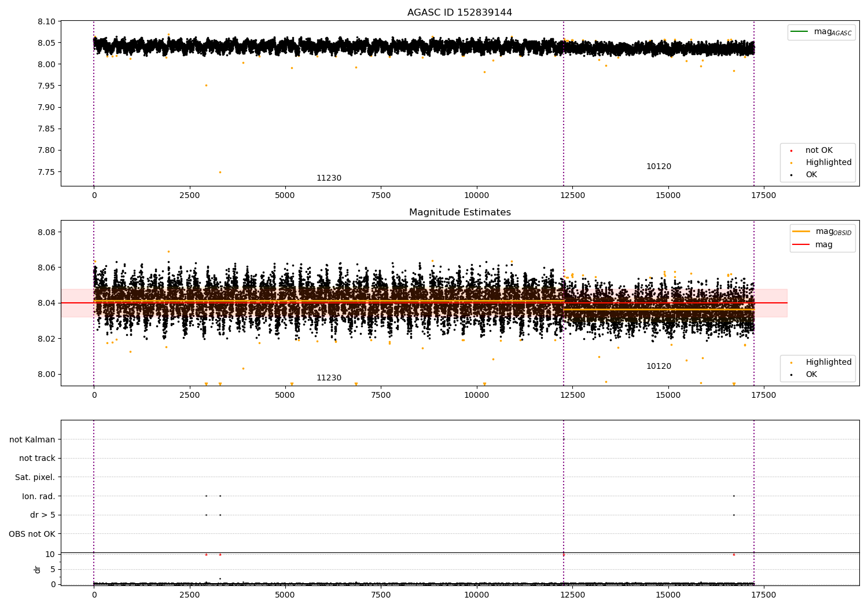The width and height of the screenshot is (868, 608).
Task: Click the 'Magnitude Estimates' plot title
Action: pyautogui.click(x=459, y=213)
